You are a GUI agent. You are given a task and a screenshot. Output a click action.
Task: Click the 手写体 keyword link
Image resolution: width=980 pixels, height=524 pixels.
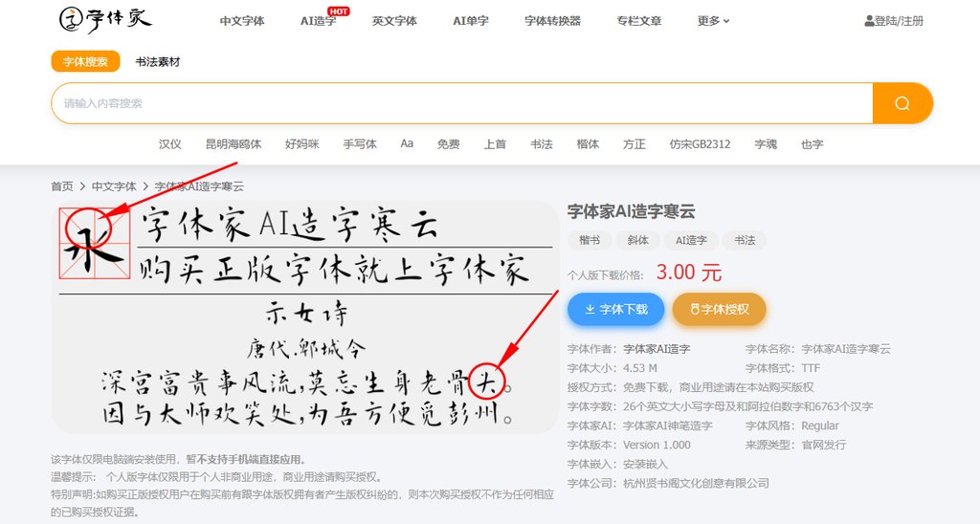pos(360,144)
